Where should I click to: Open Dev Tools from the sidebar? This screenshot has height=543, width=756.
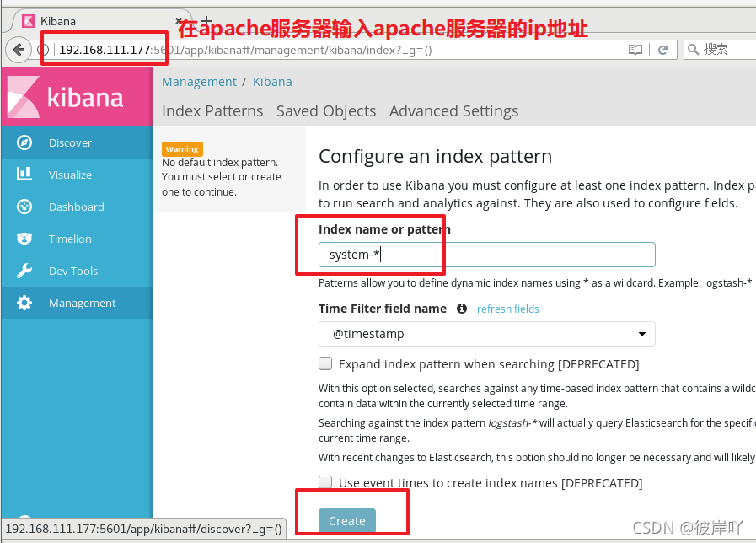click(x=78, y=271)
